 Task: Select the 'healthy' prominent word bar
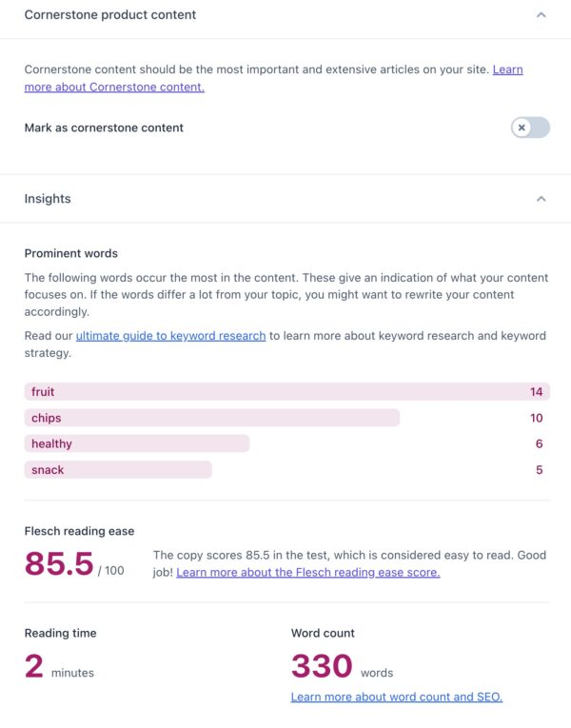click(136, 443)
